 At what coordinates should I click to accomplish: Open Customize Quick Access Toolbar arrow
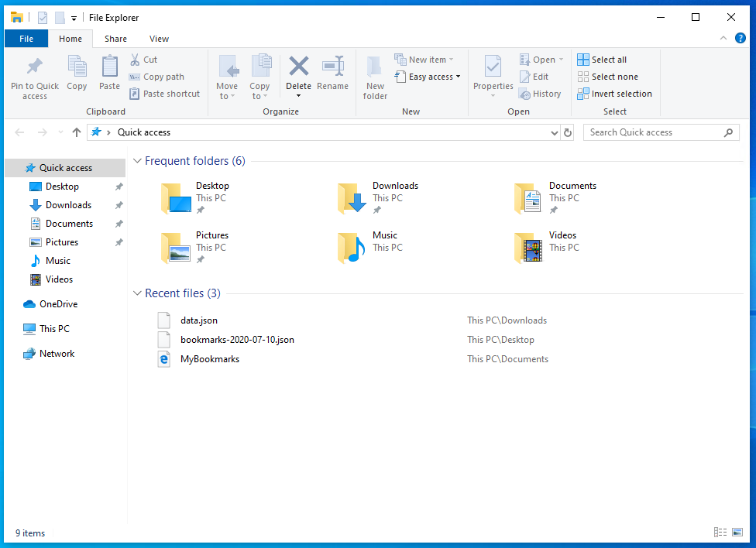74,19
